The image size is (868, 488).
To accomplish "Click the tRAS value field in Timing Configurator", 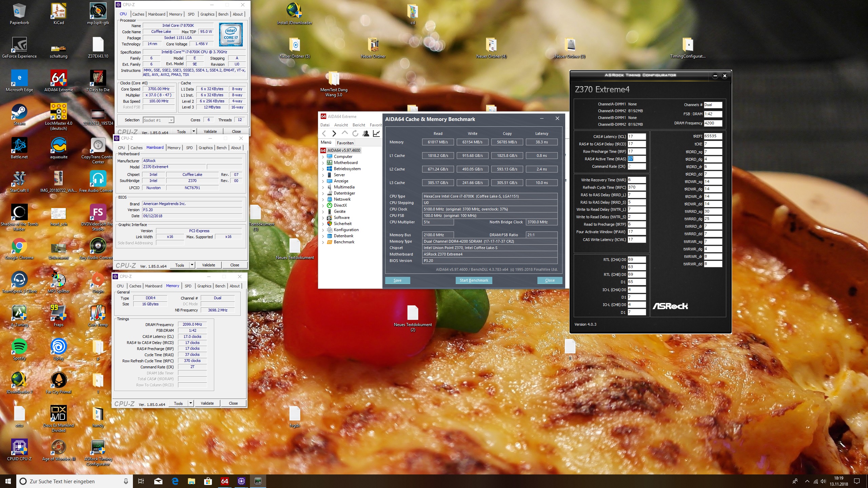I will tap(636, 159).
